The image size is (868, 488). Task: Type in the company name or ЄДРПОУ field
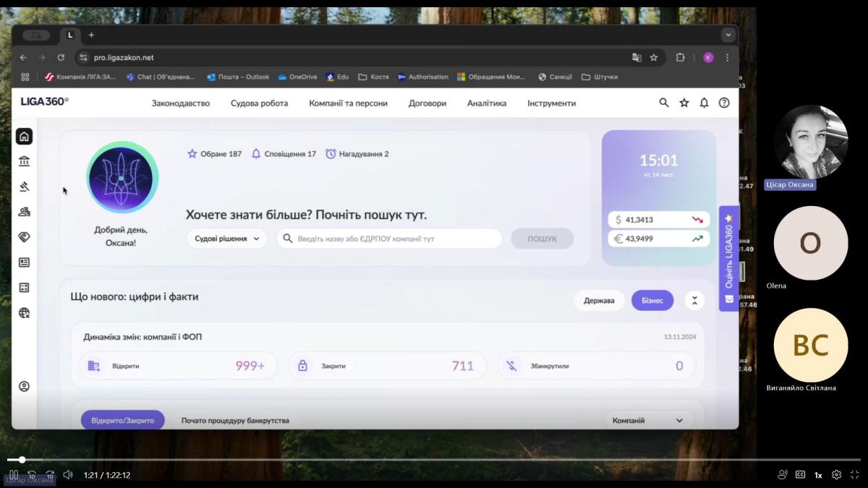389,239
